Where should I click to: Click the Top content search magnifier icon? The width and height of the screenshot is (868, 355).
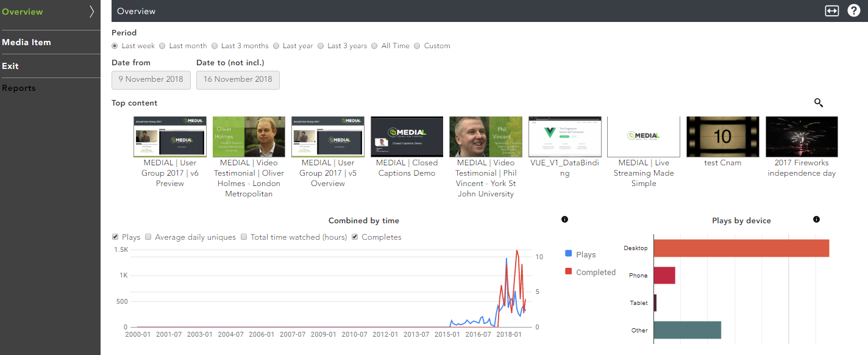pos(819,102)
